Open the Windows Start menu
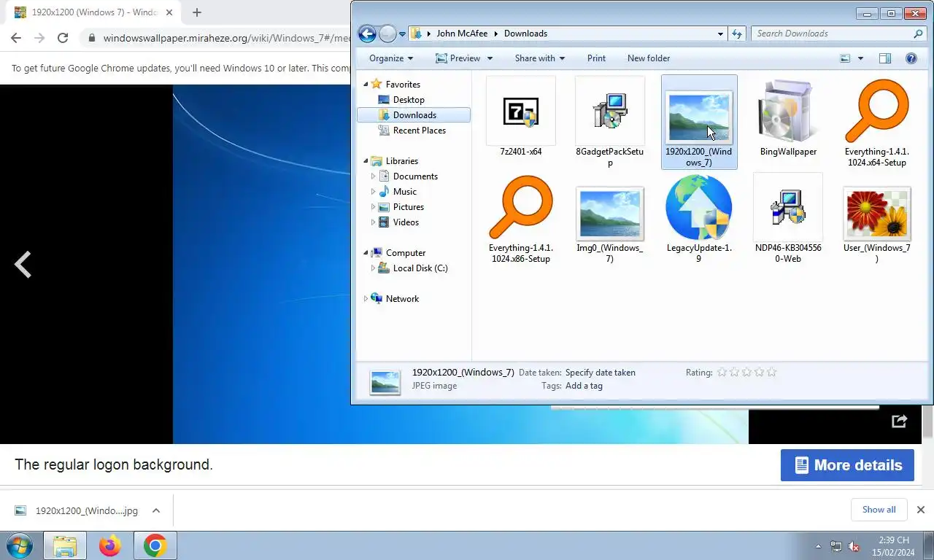The height and width of the screenshot is (560, 934). pos(20,545)
